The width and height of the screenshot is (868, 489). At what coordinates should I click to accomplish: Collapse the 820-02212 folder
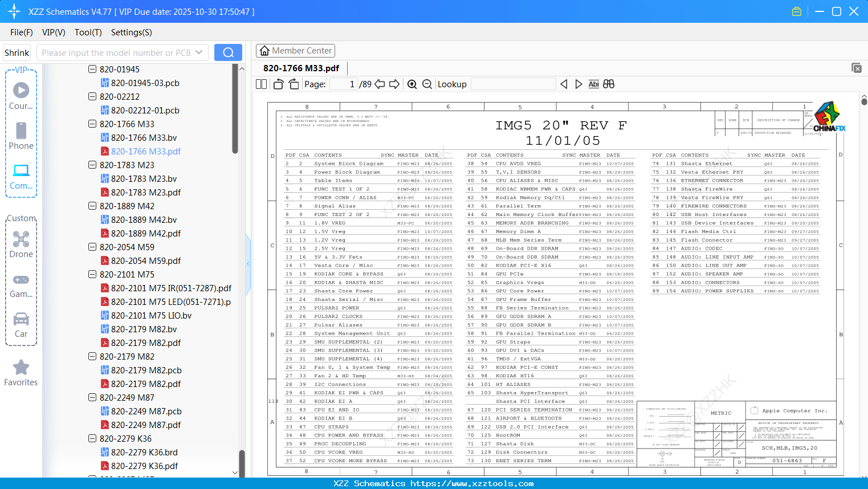coord(92,96)
